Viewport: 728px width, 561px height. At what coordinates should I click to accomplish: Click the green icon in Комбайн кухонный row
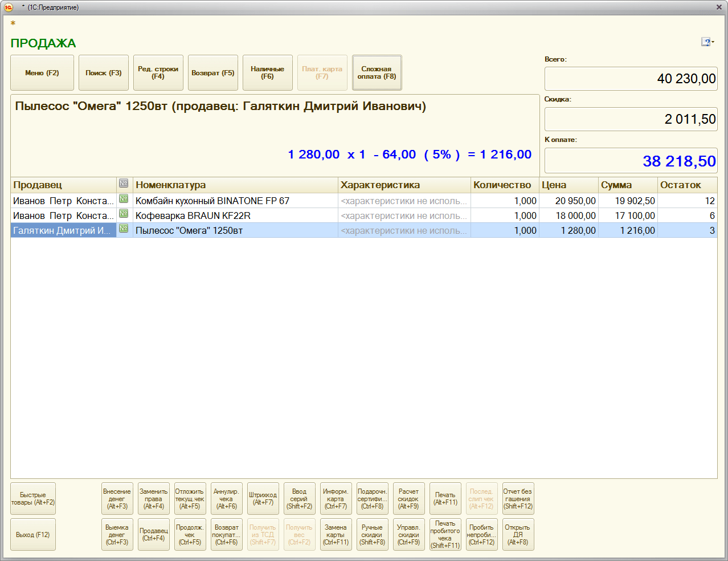pyautogui.click(x=124, y=200)
